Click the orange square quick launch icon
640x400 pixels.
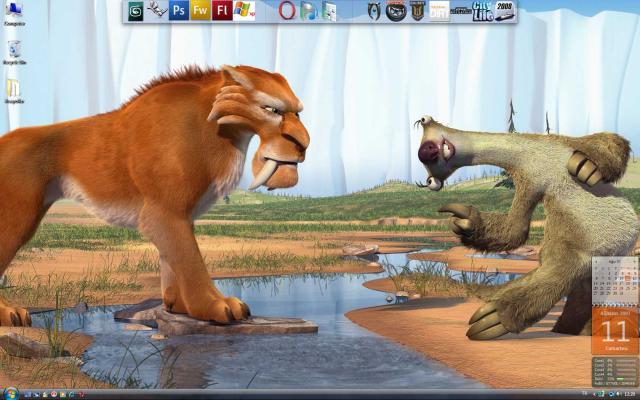62,395
